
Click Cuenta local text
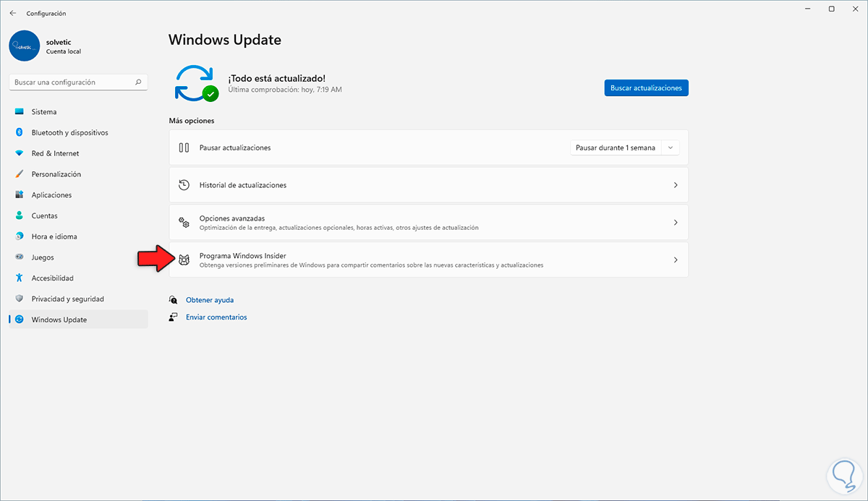[x=64, y=52]
